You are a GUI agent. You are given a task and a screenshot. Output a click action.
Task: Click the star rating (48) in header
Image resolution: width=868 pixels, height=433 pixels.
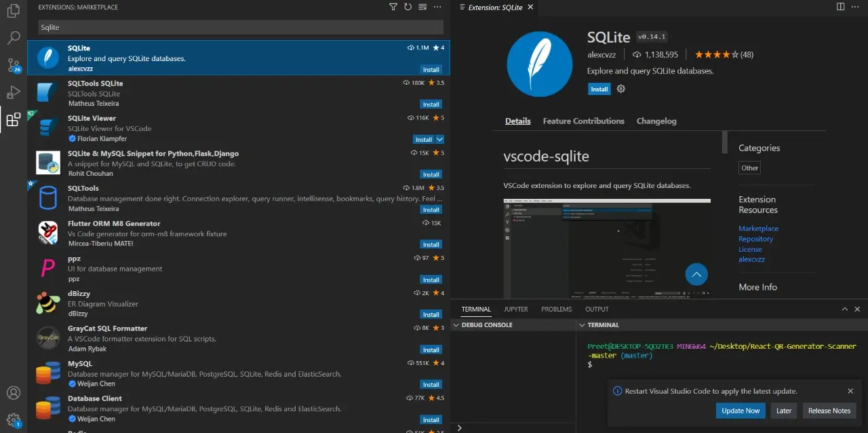pos(724,54)
